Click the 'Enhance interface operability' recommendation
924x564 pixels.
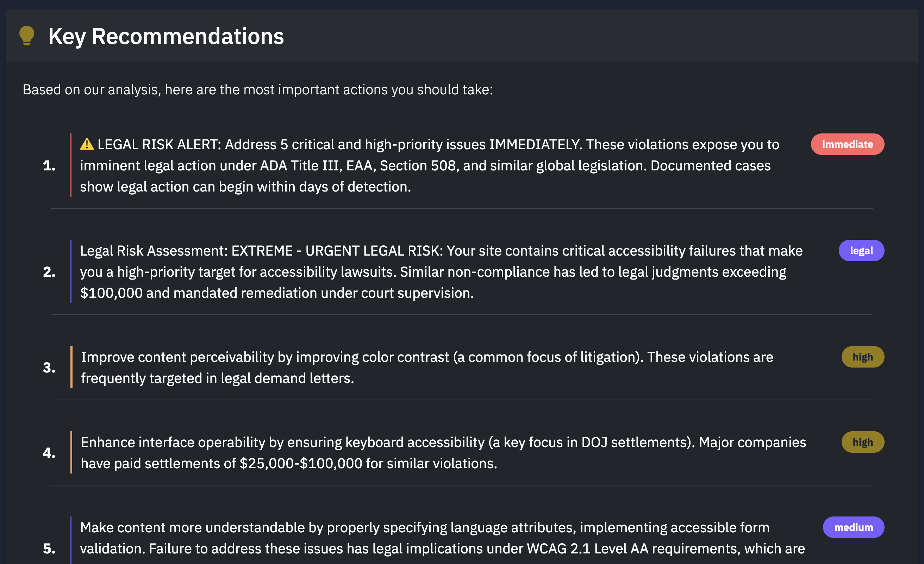(x=443, y=453)
